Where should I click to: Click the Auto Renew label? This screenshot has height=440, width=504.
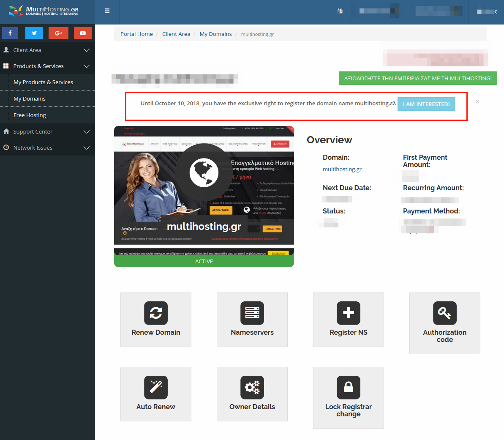pos(156,407)
